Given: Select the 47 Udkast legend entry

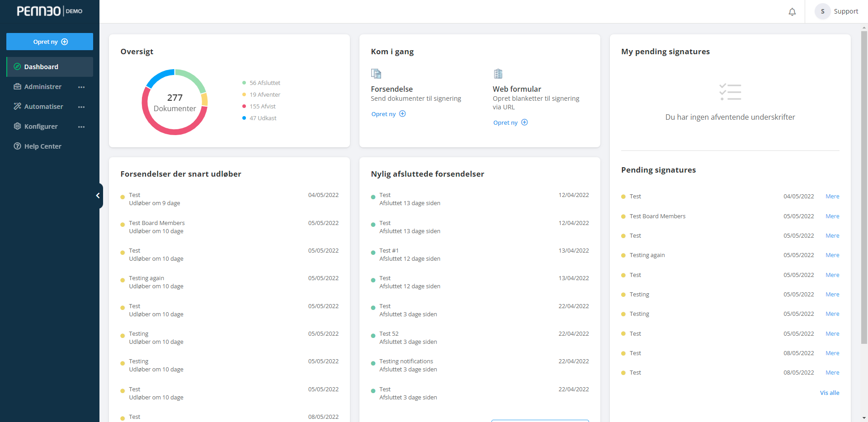Looking at the screenshot, I should [x=259, y=118].
